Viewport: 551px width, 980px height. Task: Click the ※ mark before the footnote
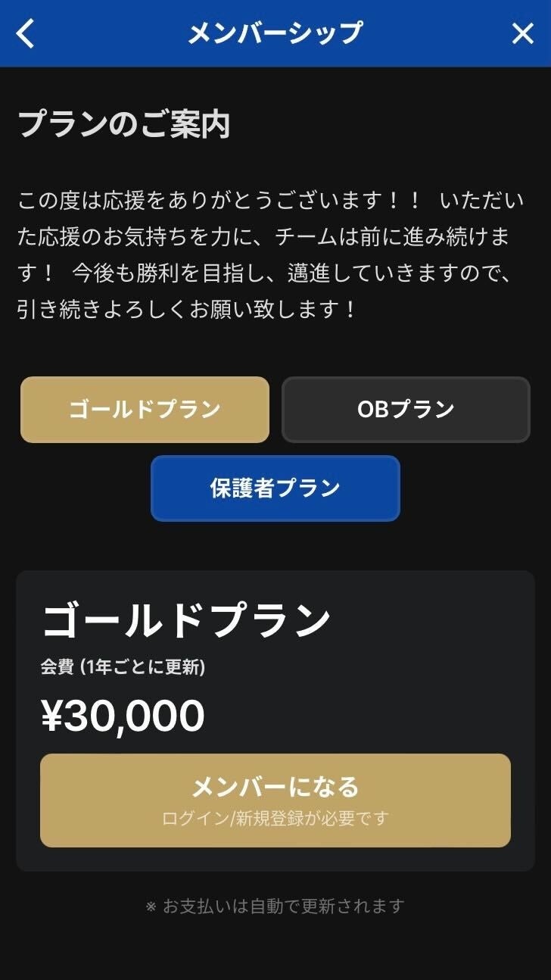coord(151,907)
